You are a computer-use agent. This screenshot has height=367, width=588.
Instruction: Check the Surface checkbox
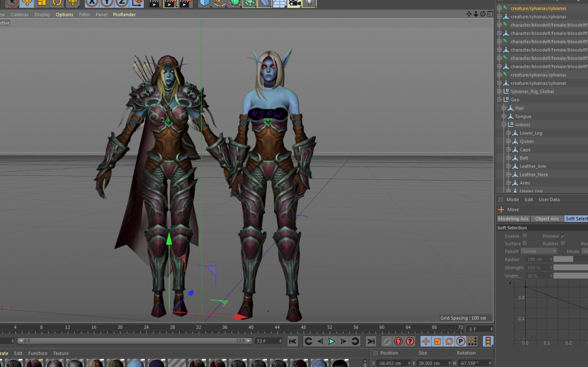click(525, 243)
